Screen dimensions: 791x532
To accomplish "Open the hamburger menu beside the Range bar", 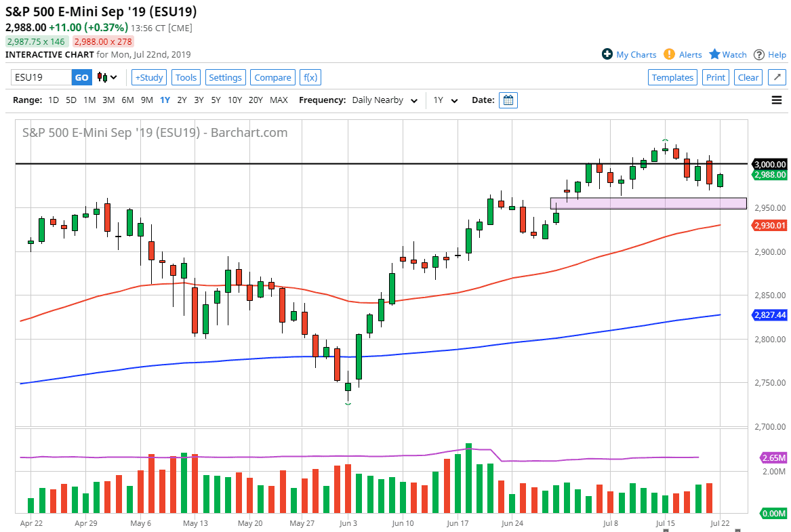I will (x=775, y=100).
